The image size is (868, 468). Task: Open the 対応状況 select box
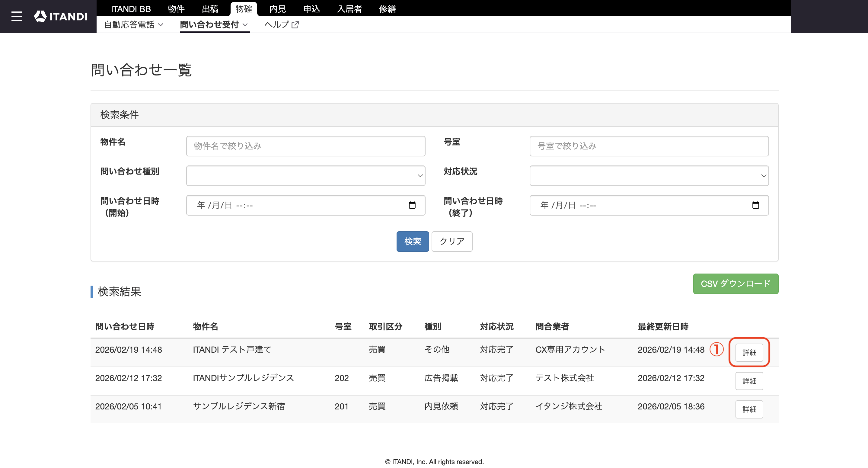649,176
